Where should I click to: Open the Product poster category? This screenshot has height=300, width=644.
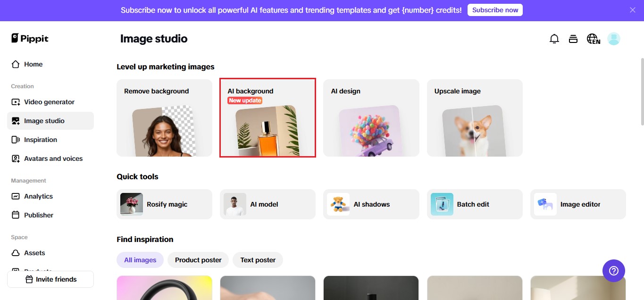click(x=198, y=260)
